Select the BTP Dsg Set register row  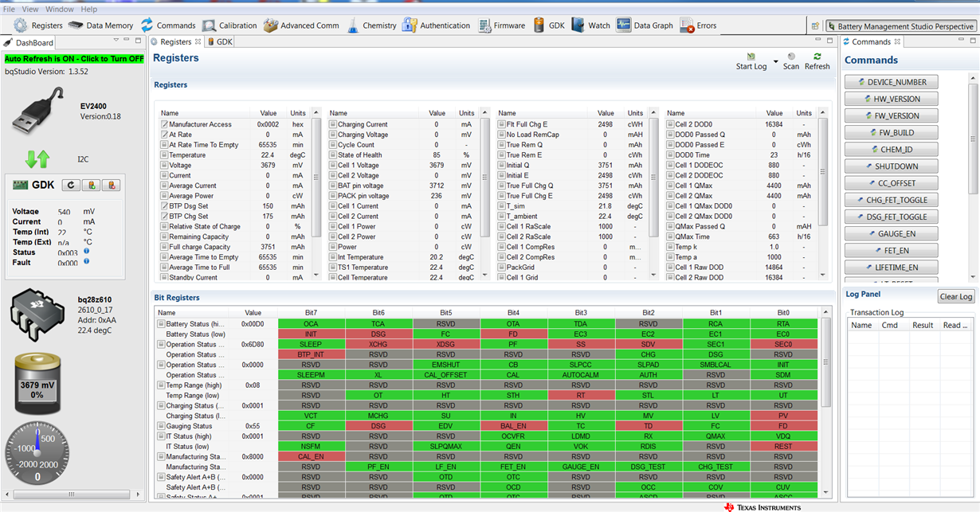point(234,205)
